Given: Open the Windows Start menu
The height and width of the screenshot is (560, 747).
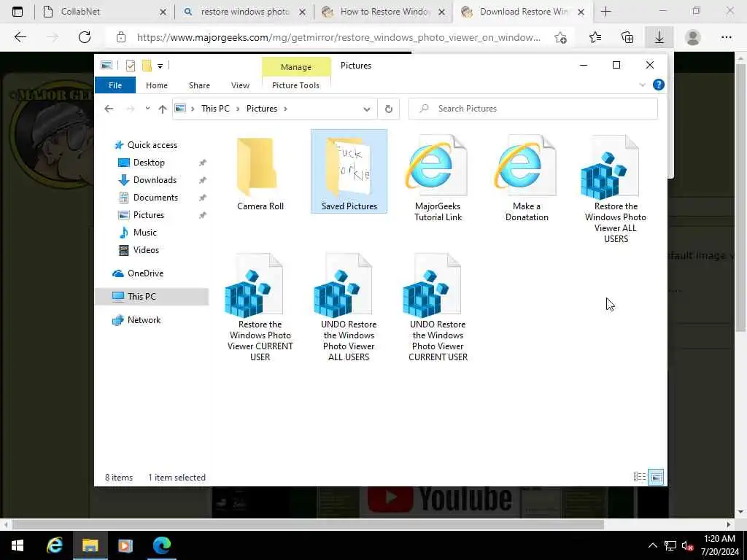Looking at the screenshot, I should (18, 545).
